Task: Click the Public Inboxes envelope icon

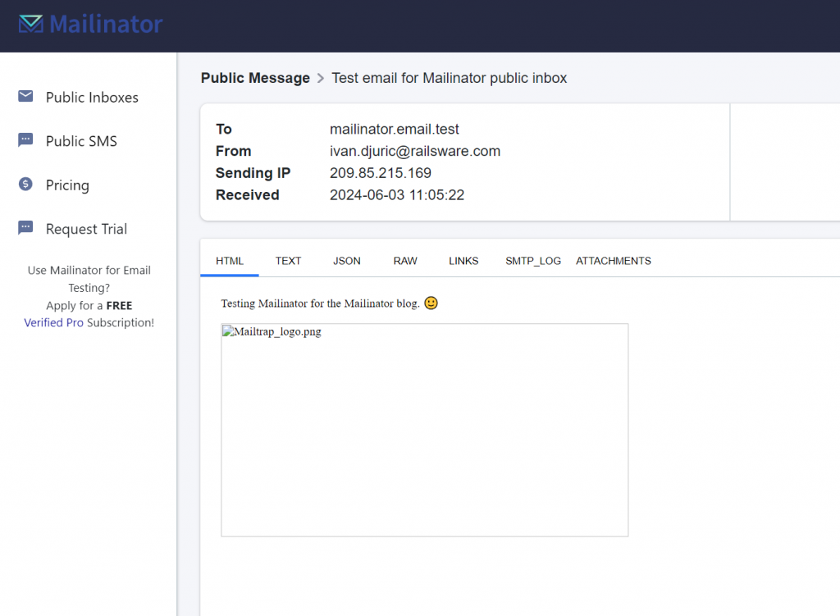Action: click(25, 95)
